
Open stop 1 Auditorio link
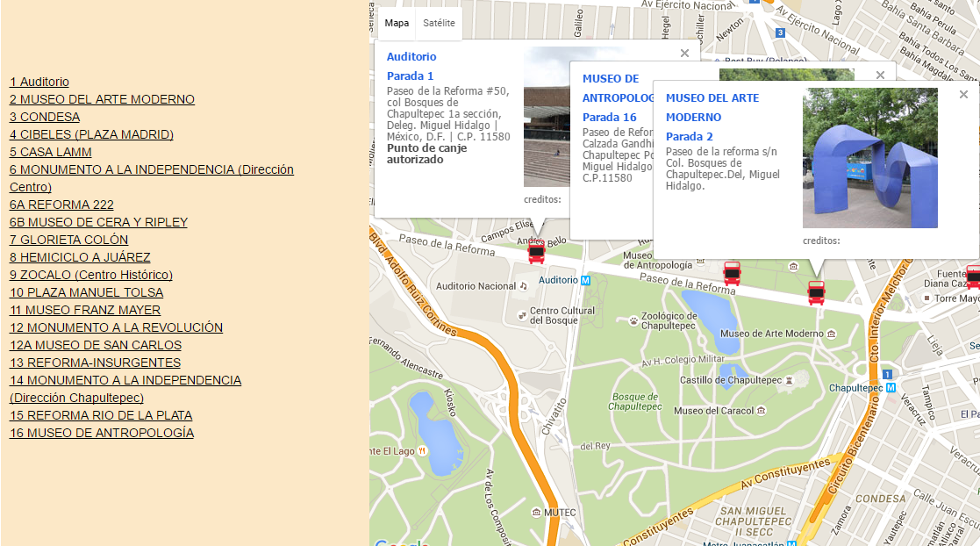tap(39, 82)
